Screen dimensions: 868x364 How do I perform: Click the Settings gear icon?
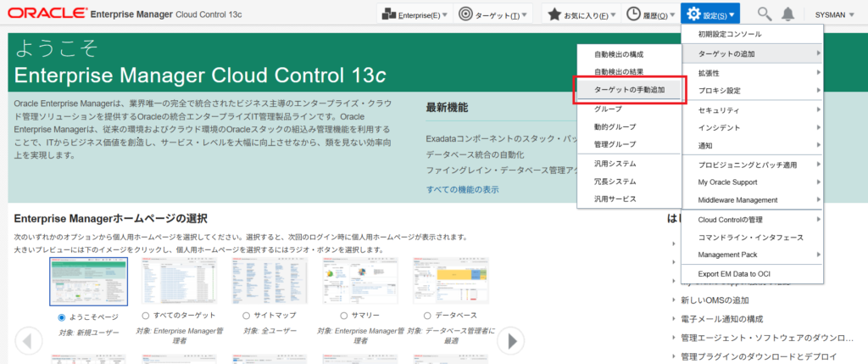(x=694, y=14)
